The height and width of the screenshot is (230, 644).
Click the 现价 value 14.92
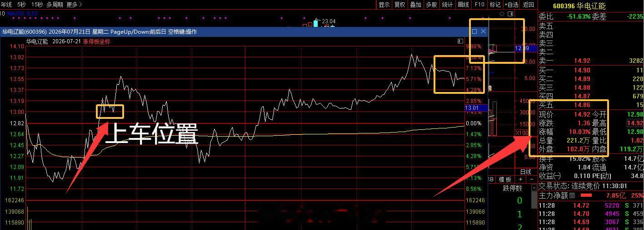(582, 114)
